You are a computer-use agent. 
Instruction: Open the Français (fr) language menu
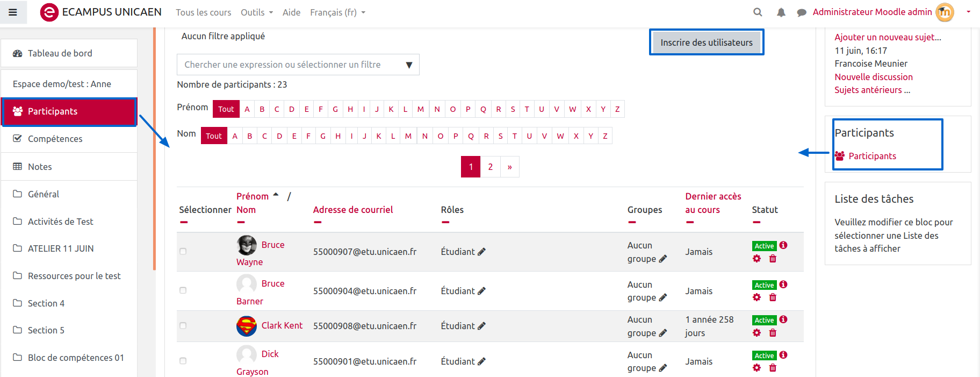point(337,12)
